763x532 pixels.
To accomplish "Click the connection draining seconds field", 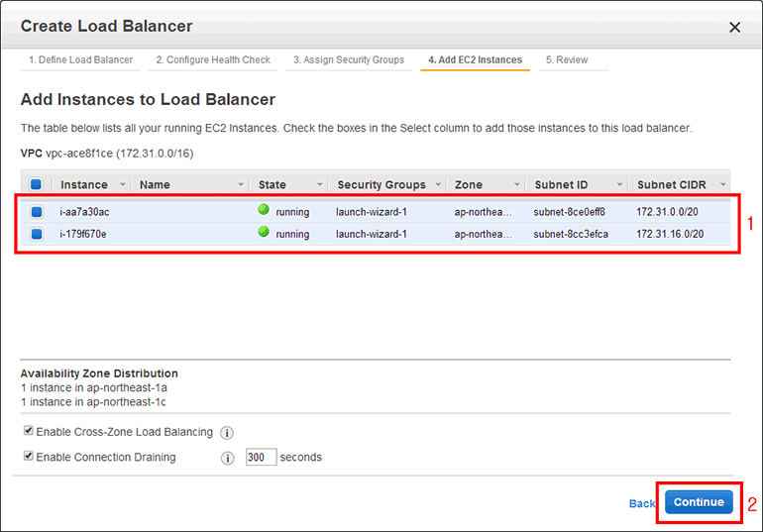I will [x=261, y=458].
